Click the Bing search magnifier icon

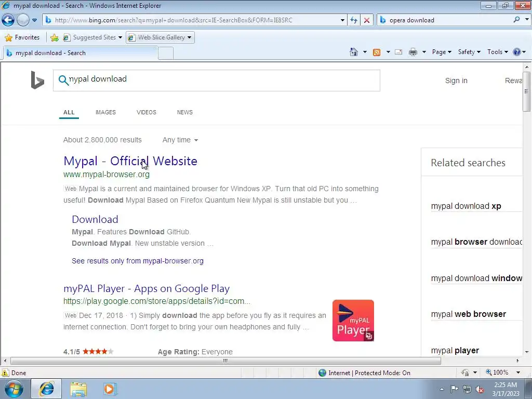click(63, 80)
